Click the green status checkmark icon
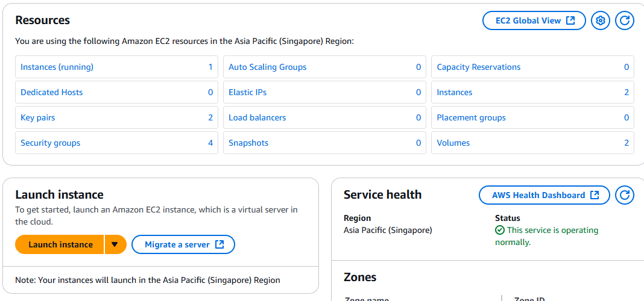This screenshot has width=644, height=301. coord(500,230)
